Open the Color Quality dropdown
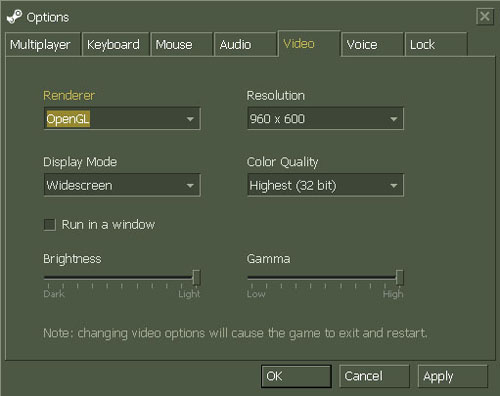 (325, 185)
